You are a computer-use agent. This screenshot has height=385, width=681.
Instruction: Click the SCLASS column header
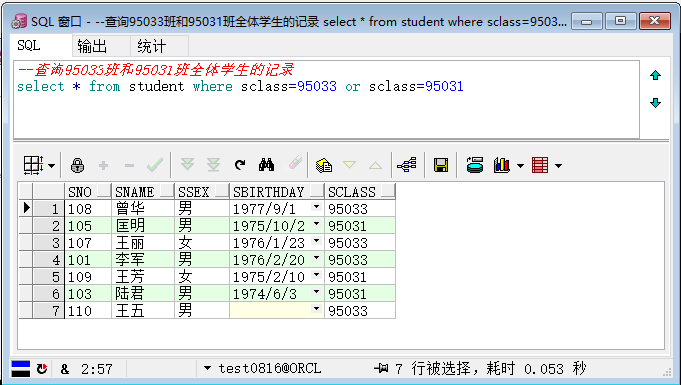[360, 192]
